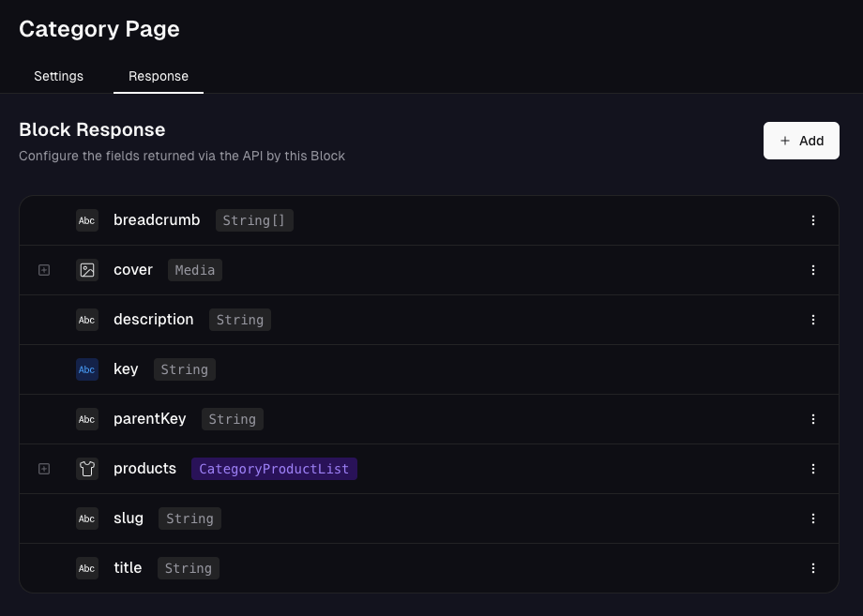Select the Response tab

(x=158, y=76)
